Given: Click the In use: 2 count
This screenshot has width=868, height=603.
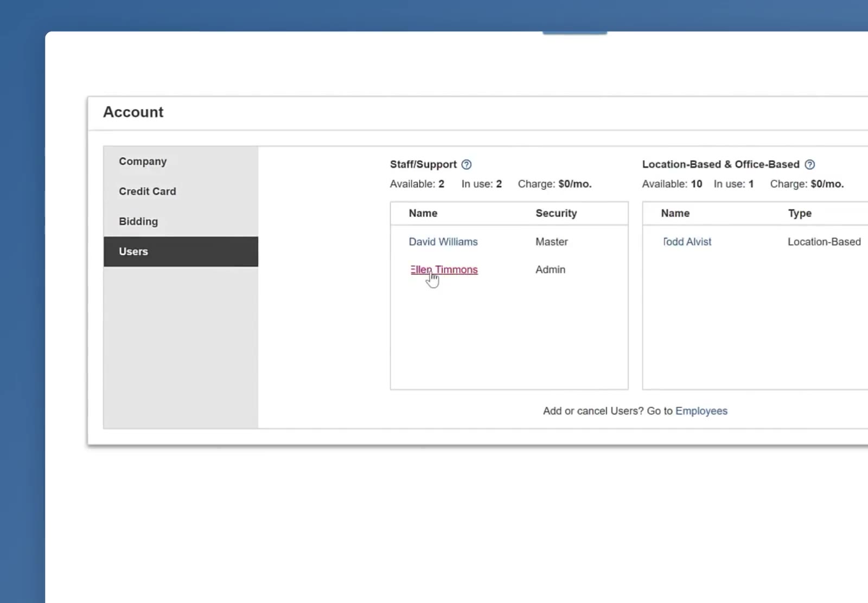Looking at the screenshot, I should (x=482, y=184).
